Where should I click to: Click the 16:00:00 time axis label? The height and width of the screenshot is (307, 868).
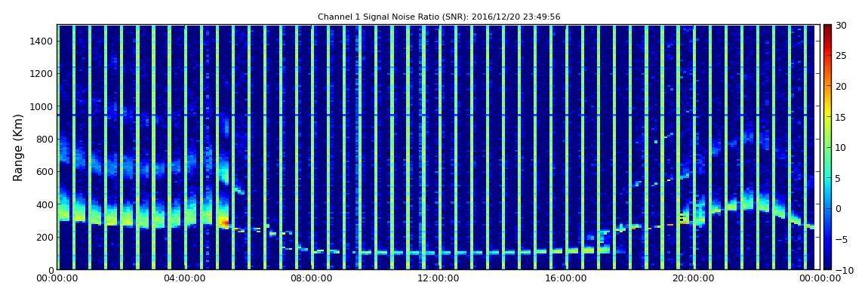pos(566,279)
